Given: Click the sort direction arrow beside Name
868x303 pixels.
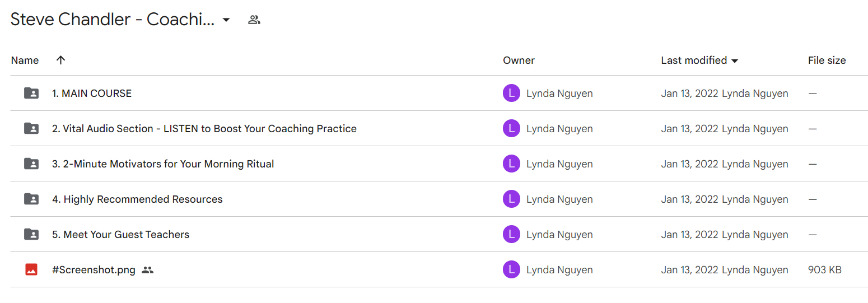Looking at the screenshot, I should (61, 60).
